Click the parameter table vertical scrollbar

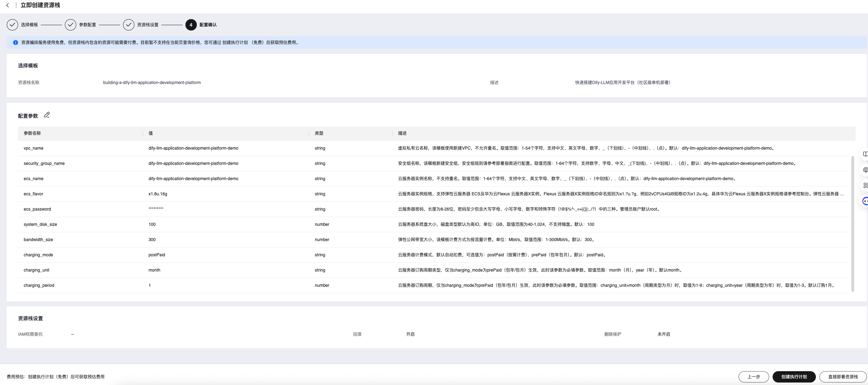[x=852, y=223]
